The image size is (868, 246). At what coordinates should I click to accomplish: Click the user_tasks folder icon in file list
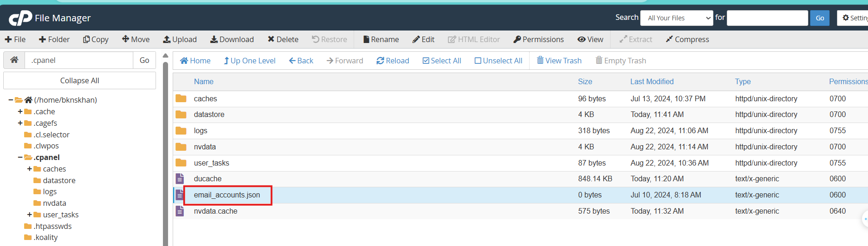[x=181, y=163]
